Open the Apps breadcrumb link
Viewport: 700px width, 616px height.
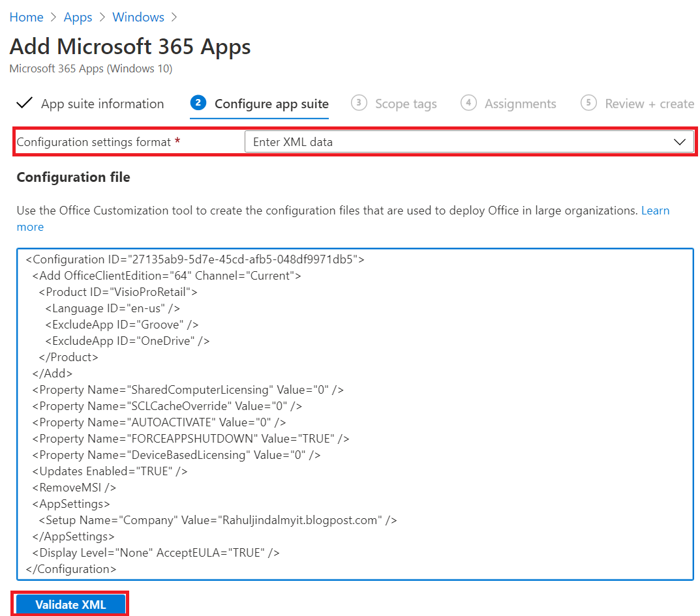coord(78,17)
